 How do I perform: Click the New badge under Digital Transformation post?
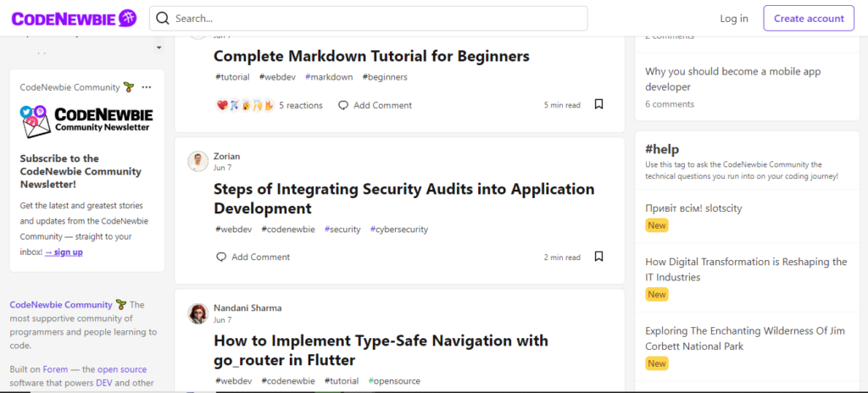tap(657, 295)
